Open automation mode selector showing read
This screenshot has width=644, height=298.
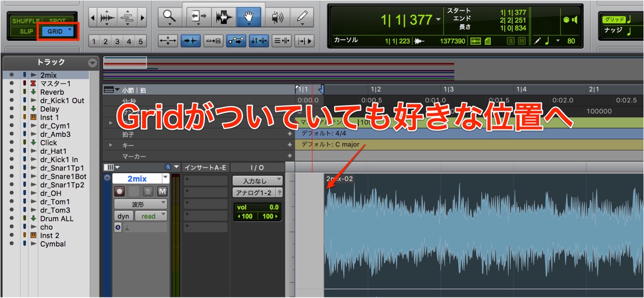(151, 216)
